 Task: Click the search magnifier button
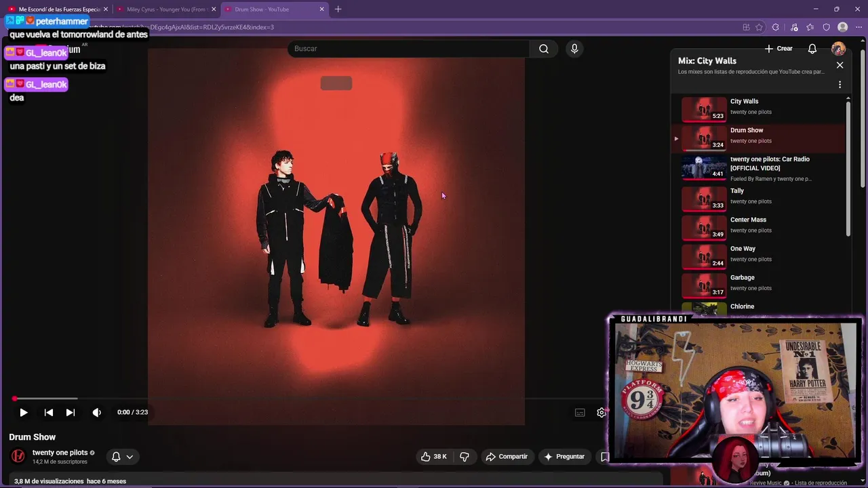point(544,49)
